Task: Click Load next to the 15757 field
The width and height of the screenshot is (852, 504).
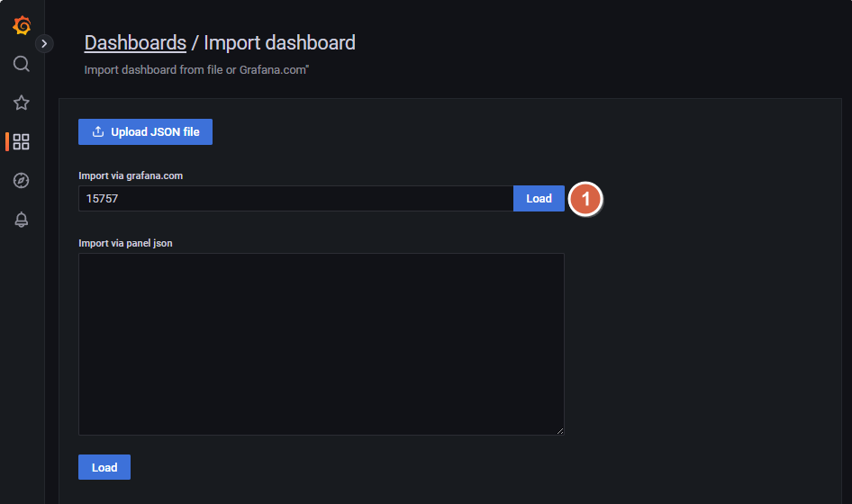Action: pos(539,198)
